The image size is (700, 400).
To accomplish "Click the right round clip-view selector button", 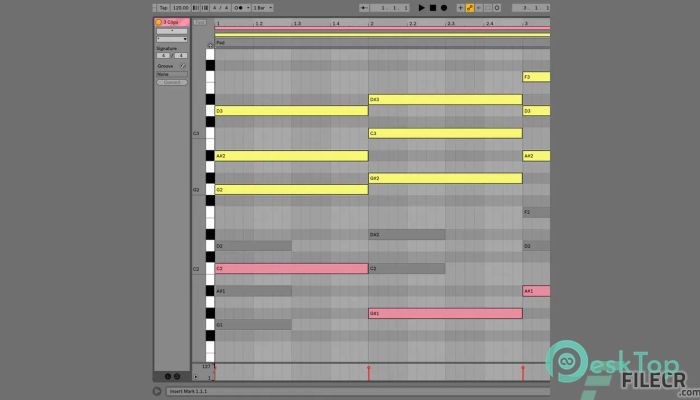I will (177, 376).
